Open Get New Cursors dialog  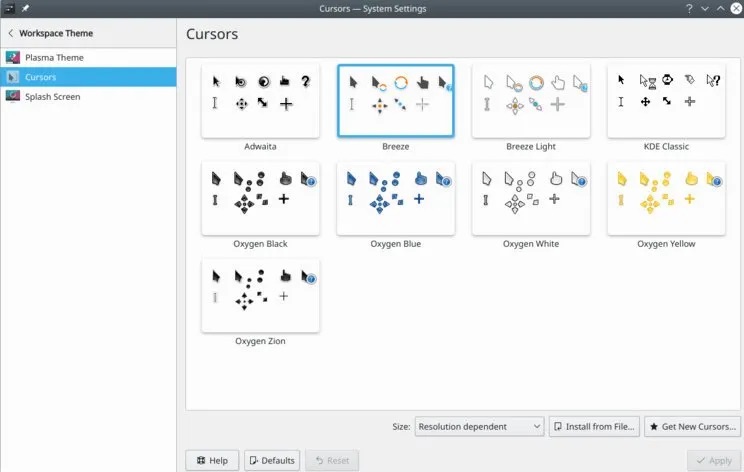click(691, 426)
